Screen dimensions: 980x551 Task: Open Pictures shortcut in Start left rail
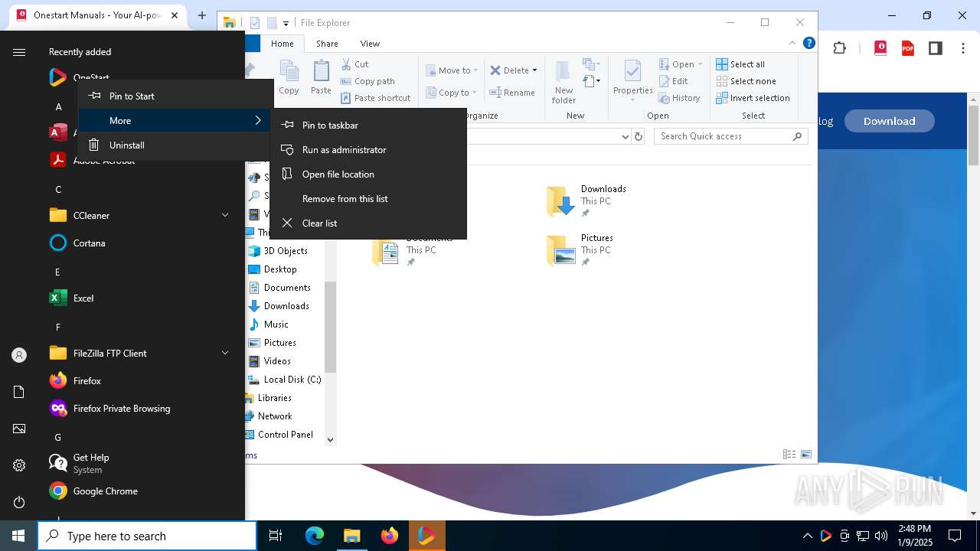pyautogui.click(x=19, y=429)
